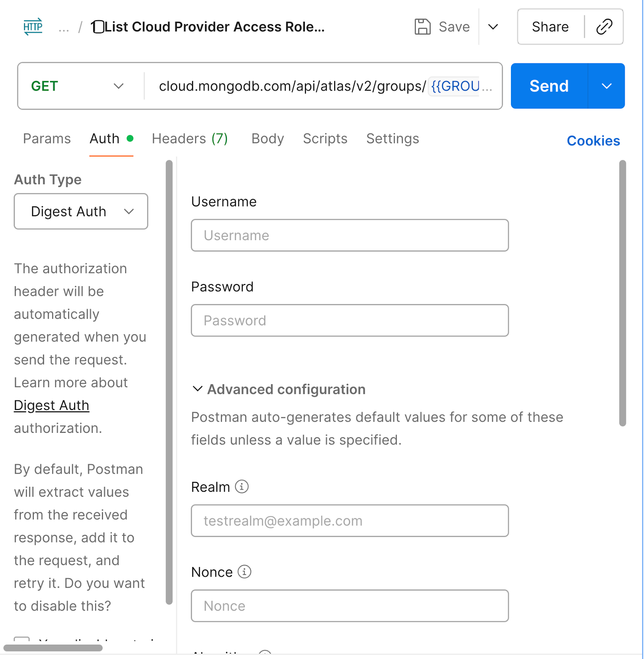
Task: Open the Save options dropdown arrow
Action: (493, 27)
